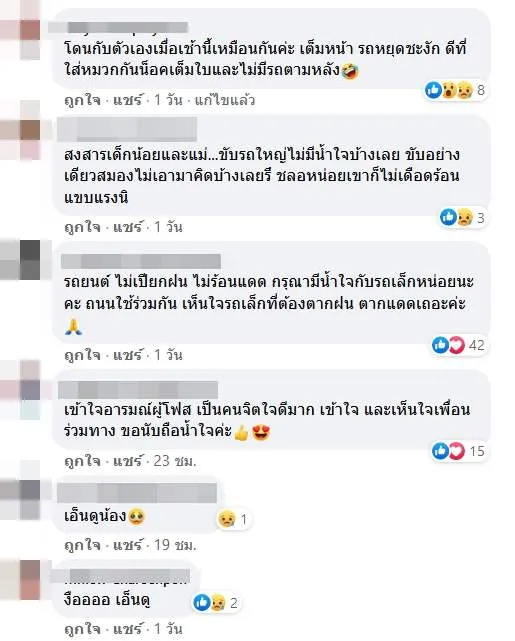
Task: Like the comment starting สงสารเด็กน้อย
Action: point(82,227)
